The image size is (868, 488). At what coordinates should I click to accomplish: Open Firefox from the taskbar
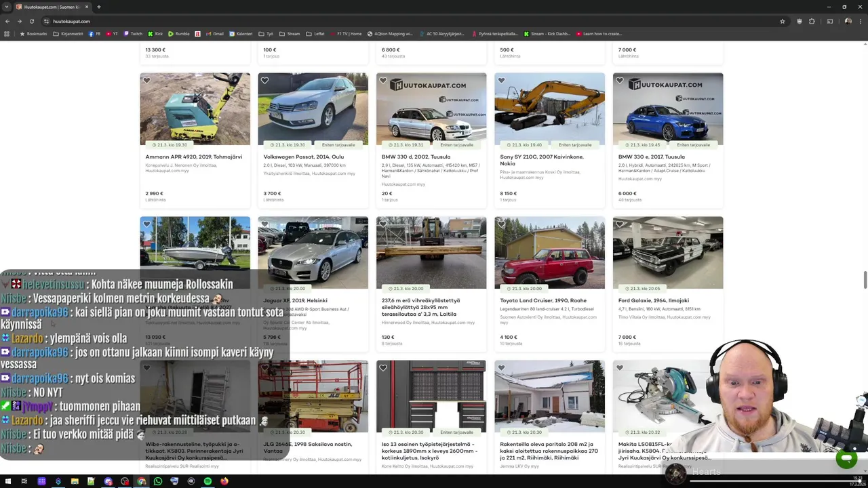pos(224,481)
